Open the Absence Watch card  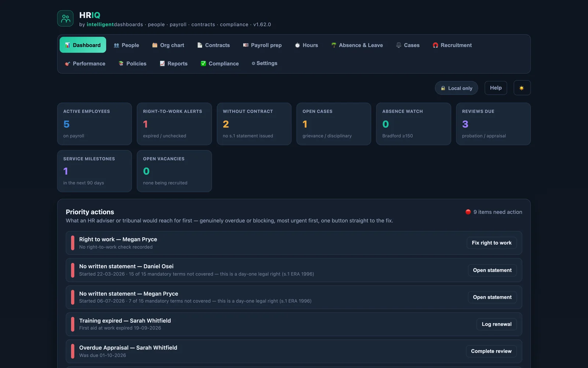pyautogui.click(x=413, y=124)
